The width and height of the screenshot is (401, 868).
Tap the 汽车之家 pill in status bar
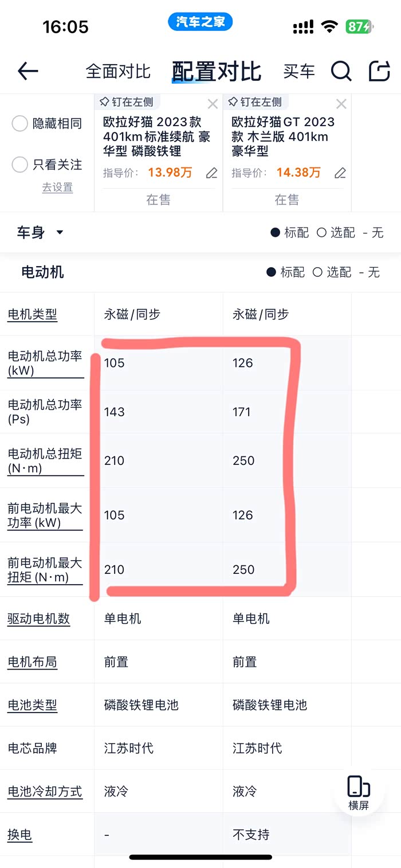pyautogui.click(x=200, y=22)
